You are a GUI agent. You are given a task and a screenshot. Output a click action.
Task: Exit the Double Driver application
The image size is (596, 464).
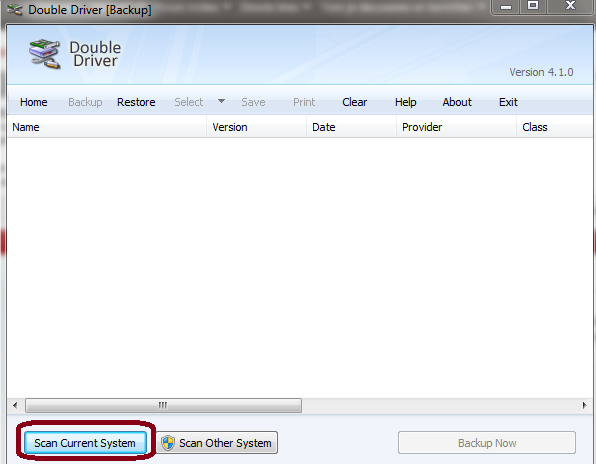(x=508, y=102)
